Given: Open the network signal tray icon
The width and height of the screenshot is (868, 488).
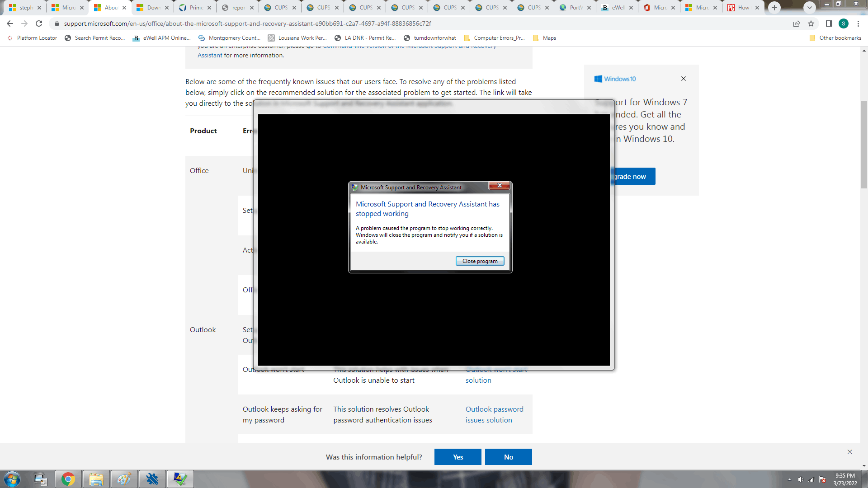Looking at the screenshot, I should point(811,479).
